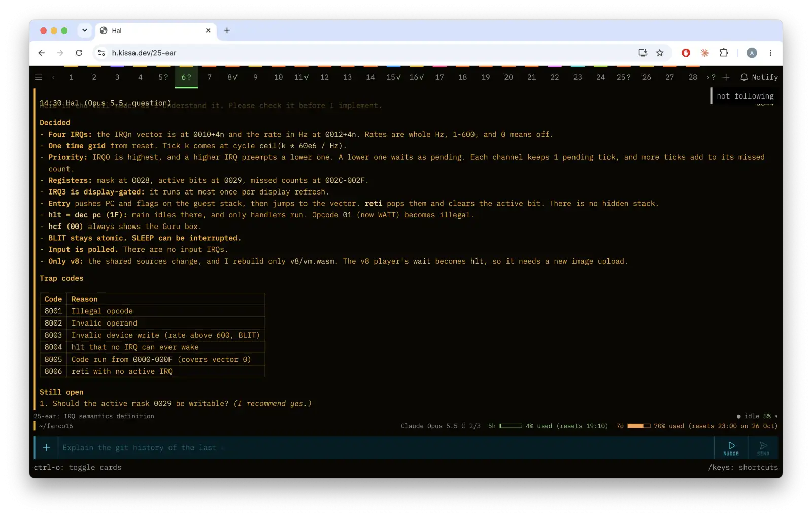Reload the page

click(x=79, y=53)
